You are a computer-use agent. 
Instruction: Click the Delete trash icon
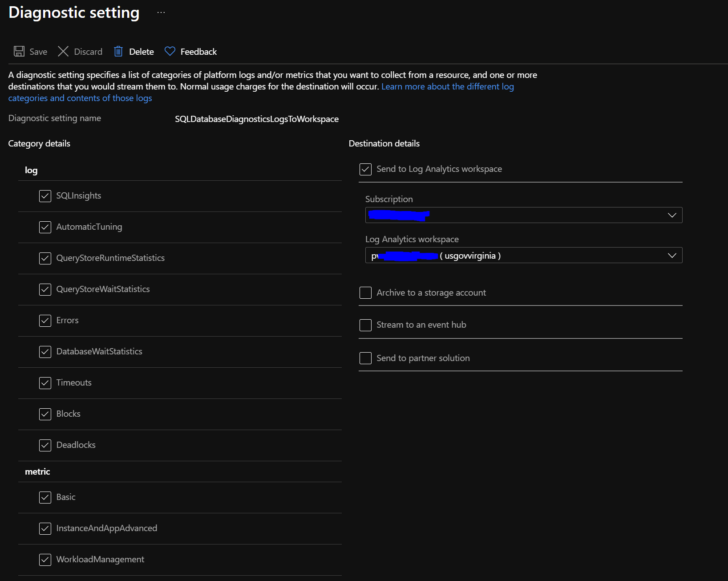point(118,51)
